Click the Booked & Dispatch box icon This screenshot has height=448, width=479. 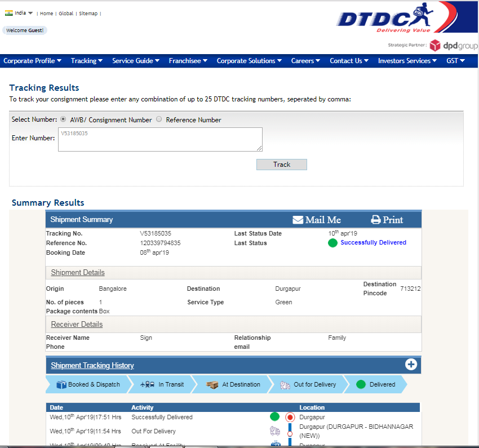tap(61, 385)
